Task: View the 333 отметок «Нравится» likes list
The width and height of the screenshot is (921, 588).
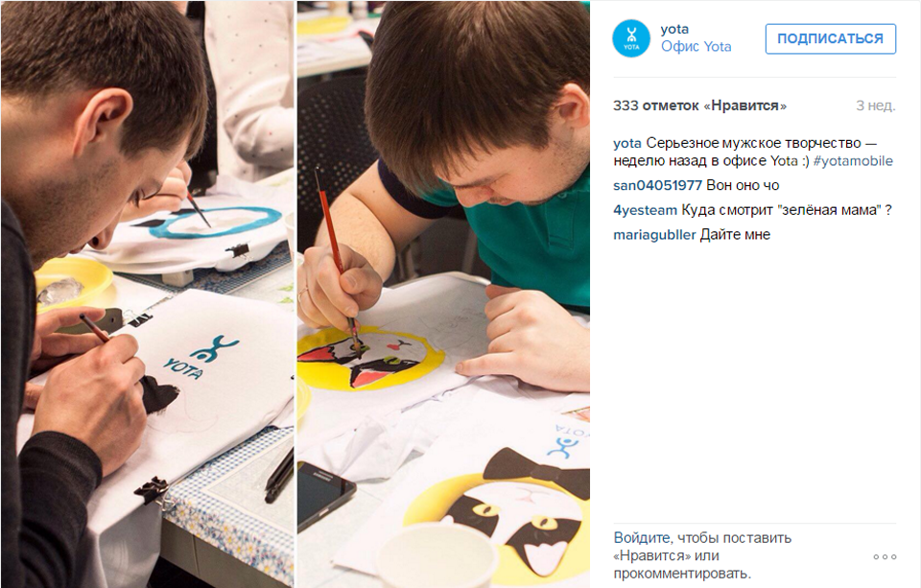Action: click(x=699, y=106)
